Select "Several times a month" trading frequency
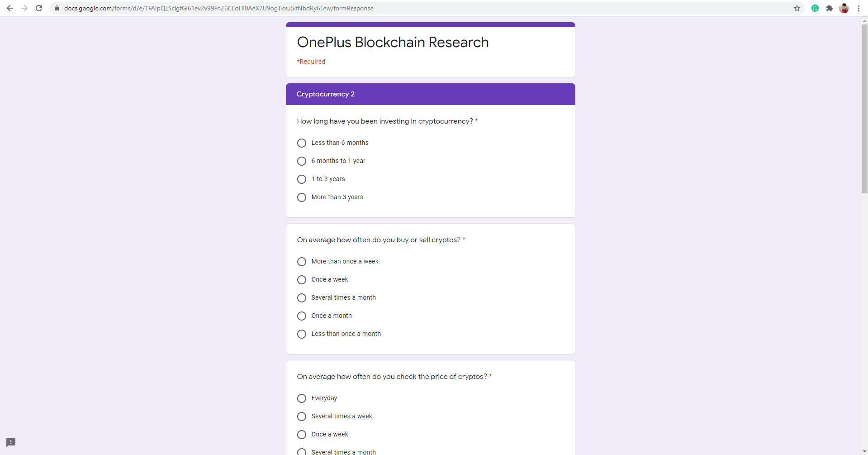The height and width of the screenshot is (455, 868). pos(302,298)
